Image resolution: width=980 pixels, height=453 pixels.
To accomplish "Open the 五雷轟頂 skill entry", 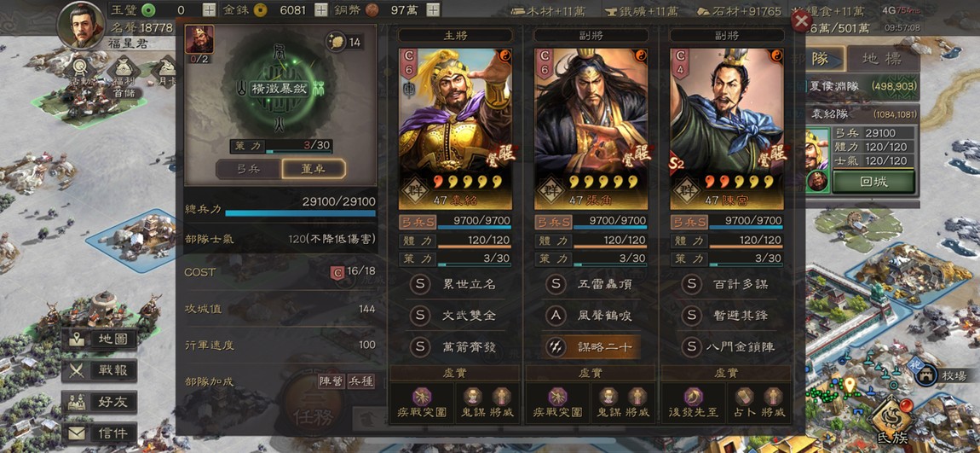I will (591, 284).
